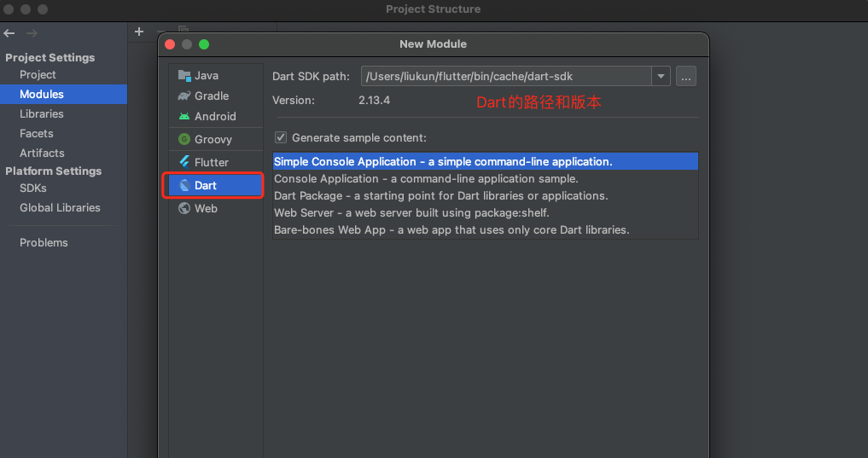
Task: Select the Flutter module type
Action: tap(211, 163)
